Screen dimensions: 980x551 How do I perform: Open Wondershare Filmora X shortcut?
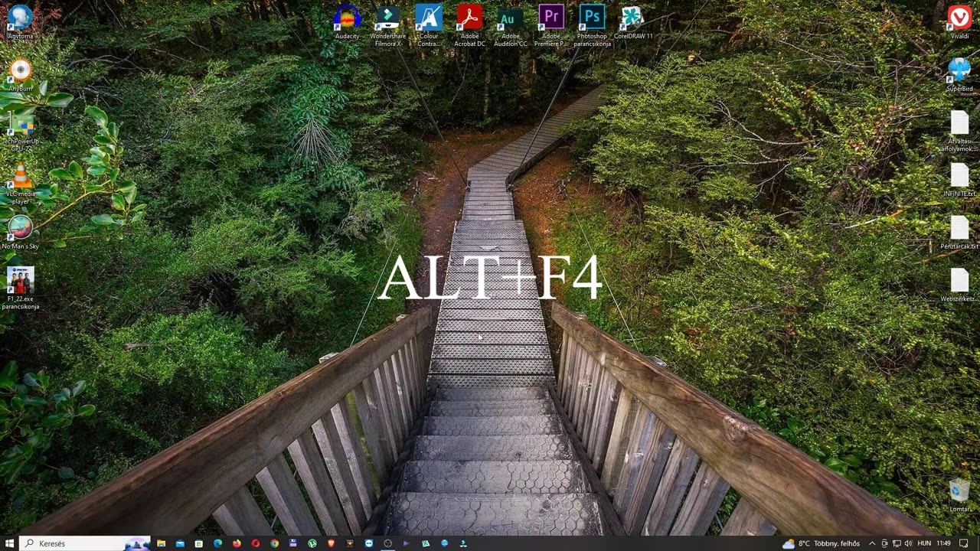[388, 25]
